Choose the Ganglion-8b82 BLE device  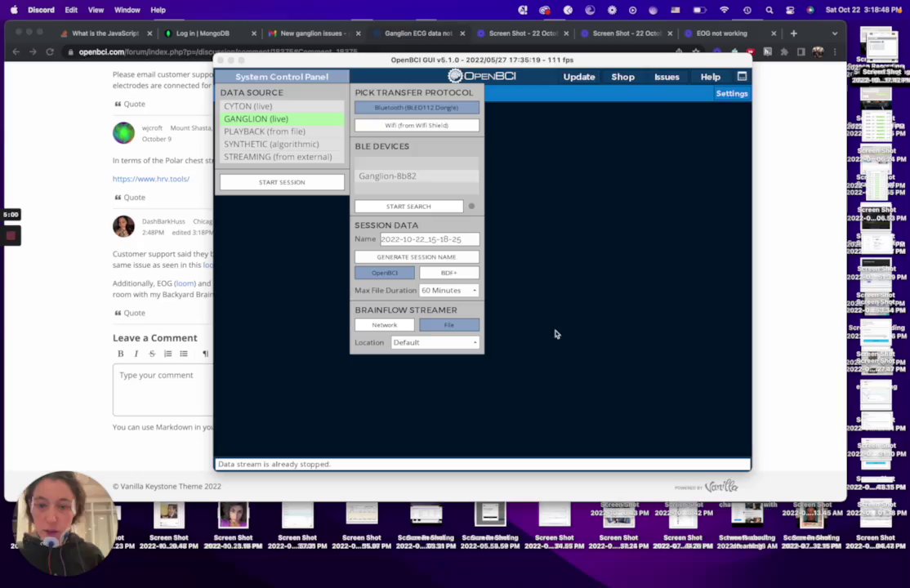click(417, 176)
